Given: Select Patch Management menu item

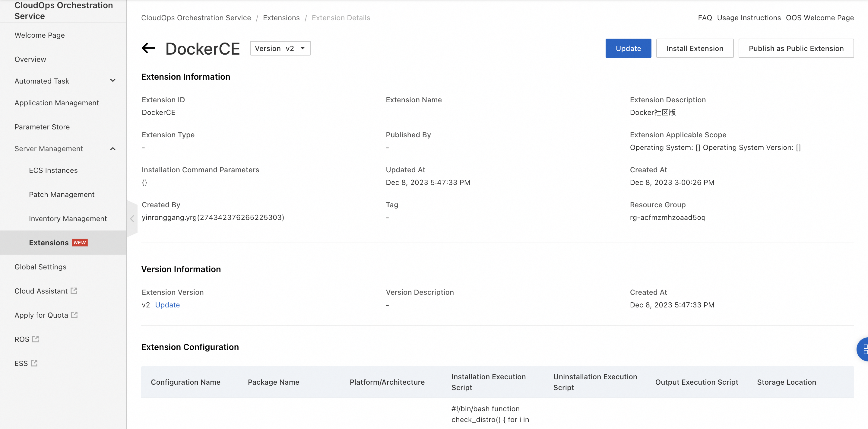Looking at the screenshot, I should (62, 195).
